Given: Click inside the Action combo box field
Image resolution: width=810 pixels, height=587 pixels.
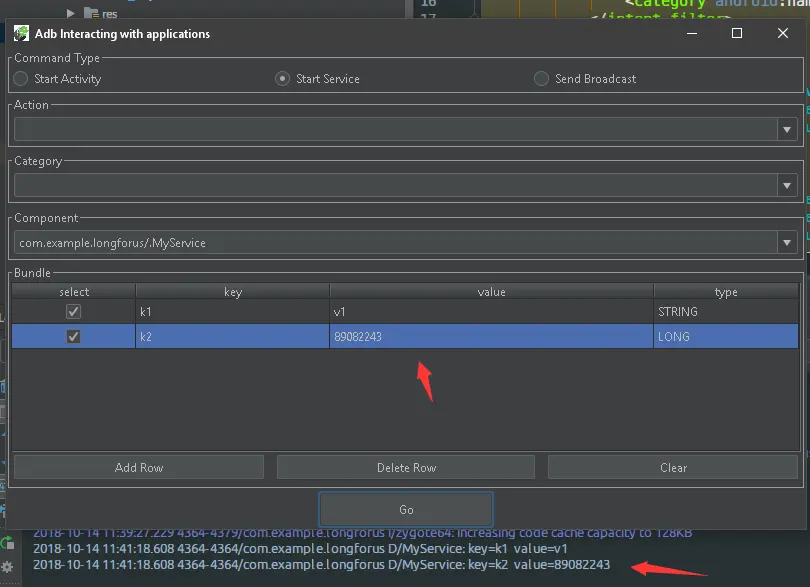Looking at the screenshot, I should click(396, 129).
